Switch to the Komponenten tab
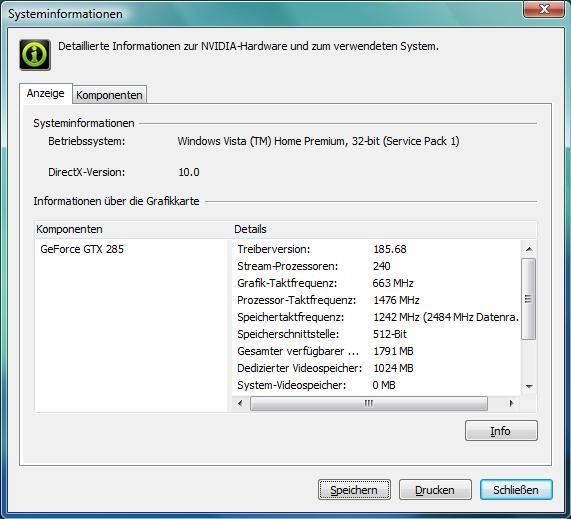Screen dimensions: 571x519 [x=109, y=95]
